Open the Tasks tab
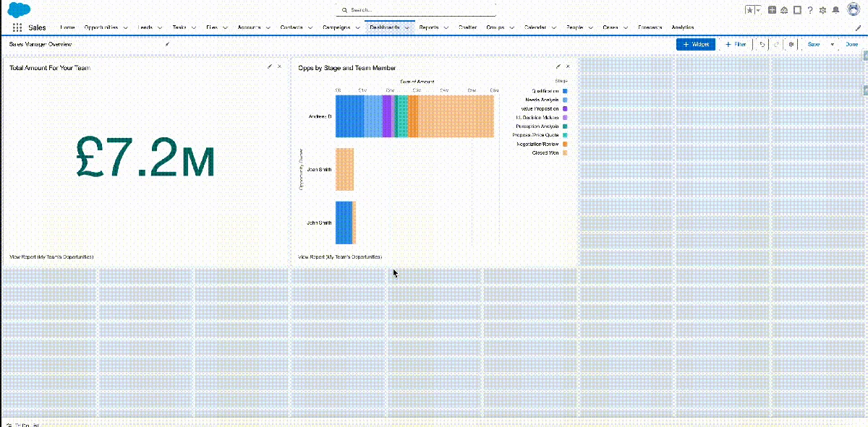The width and height of the screenshot is (868, 427). pyautogui.click(x=179, y=27)
